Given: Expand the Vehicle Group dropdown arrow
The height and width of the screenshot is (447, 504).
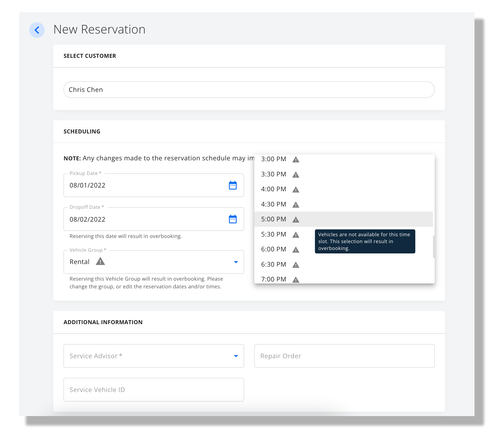Looking at the screenshot, I should (x=236, y=262).
